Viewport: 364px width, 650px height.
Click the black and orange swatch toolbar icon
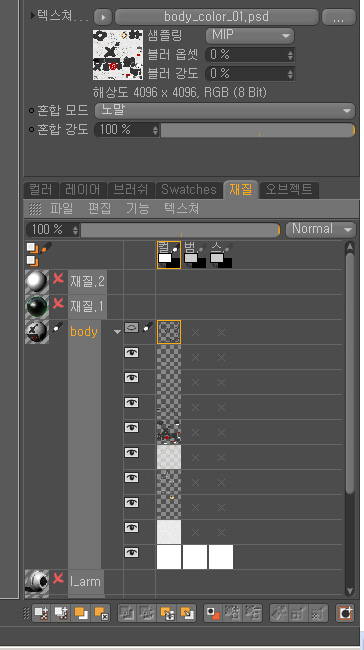pyautogui.click(x=214, y=613)
